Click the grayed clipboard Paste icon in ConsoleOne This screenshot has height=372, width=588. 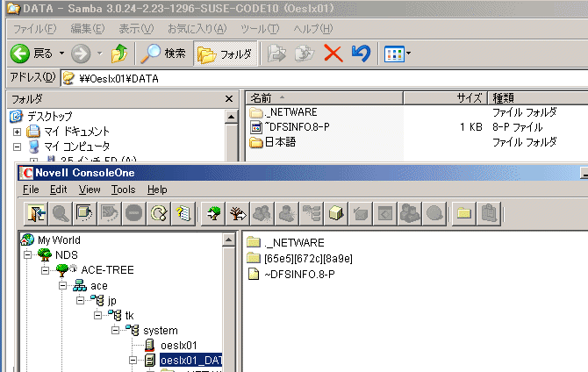pyautogui.click(x=489, y=214)
